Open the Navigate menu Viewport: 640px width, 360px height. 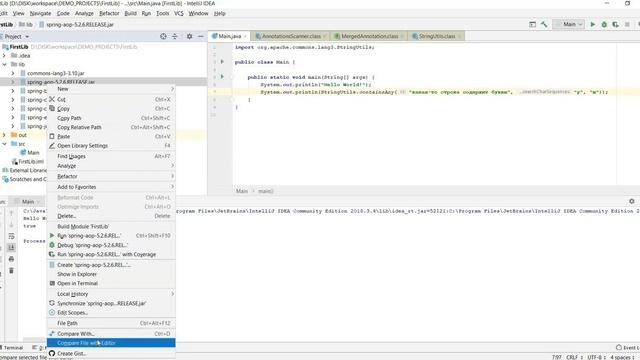click(x=40, y=13)
